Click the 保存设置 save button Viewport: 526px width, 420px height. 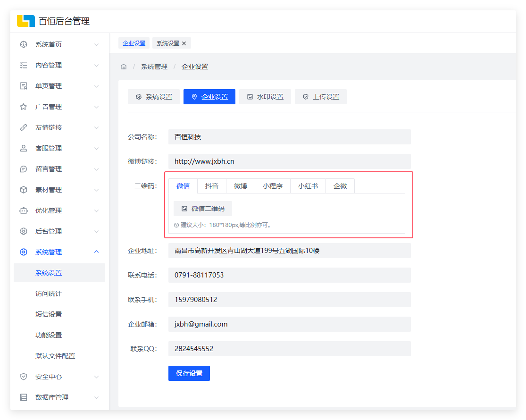click(x=189, y=373)
